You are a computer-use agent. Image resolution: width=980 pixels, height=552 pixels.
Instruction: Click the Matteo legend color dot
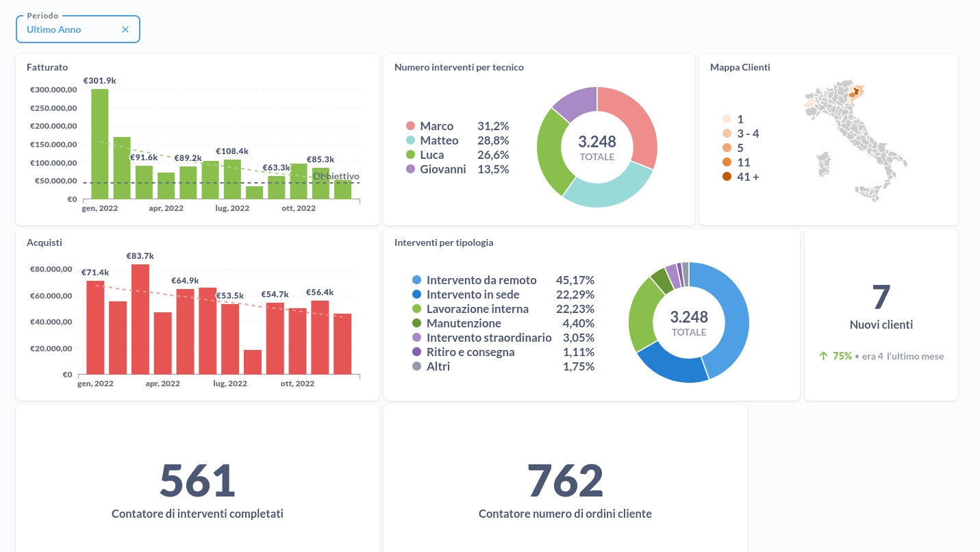click(x=410, y=140)
